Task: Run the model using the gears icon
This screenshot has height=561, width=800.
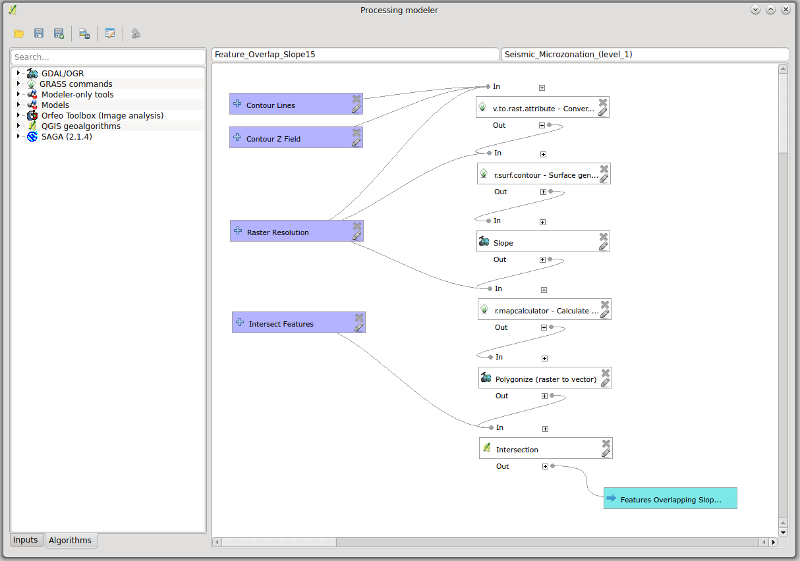Action: [135, 33]
